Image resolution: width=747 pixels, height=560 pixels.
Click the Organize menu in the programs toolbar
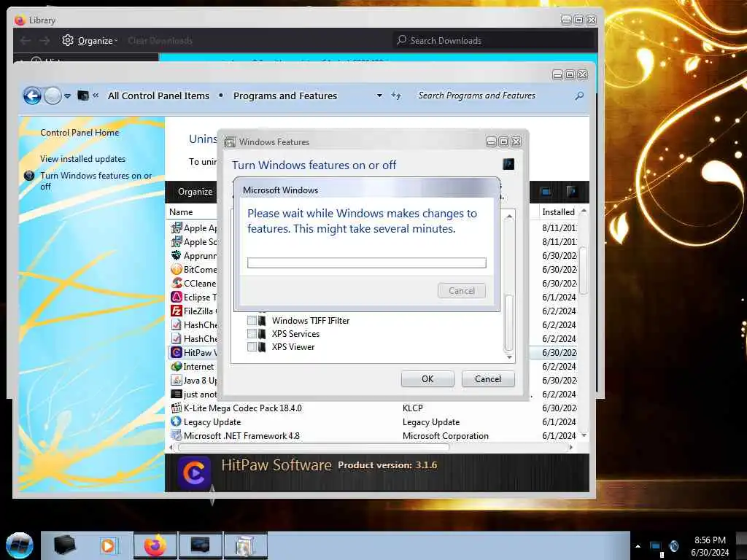(x=195, y=192)
